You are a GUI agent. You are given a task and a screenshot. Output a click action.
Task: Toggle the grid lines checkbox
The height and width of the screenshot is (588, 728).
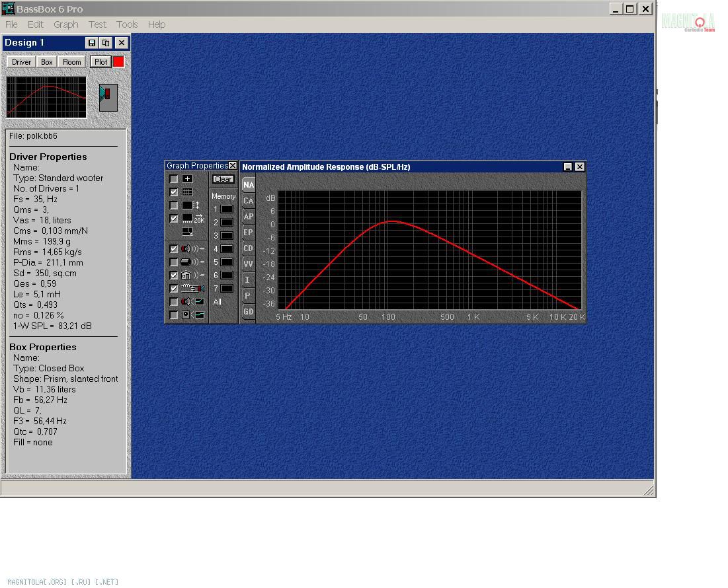click(x=174, y=192)
